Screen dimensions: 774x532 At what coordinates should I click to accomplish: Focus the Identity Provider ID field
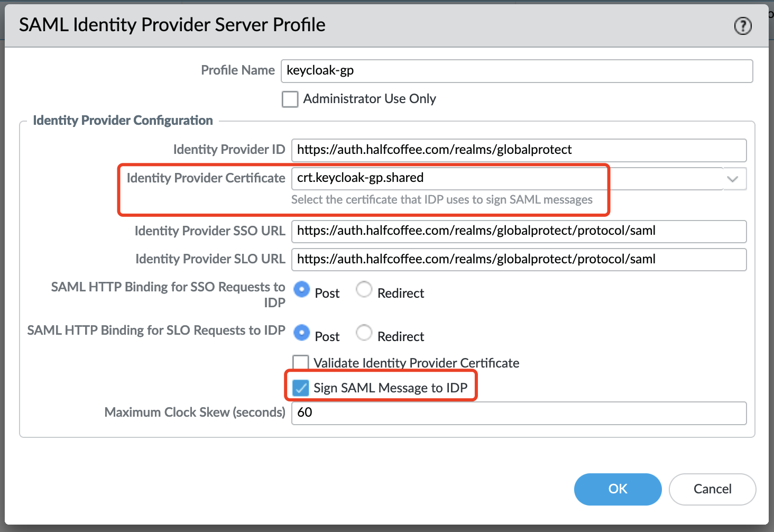pyautogui.click(x=519, y=150)
